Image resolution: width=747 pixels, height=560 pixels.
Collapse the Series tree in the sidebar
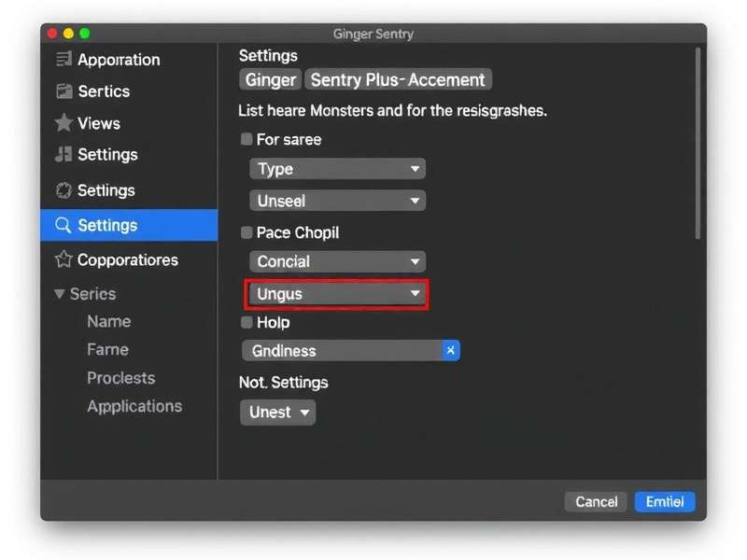click(x=62, y=293)
